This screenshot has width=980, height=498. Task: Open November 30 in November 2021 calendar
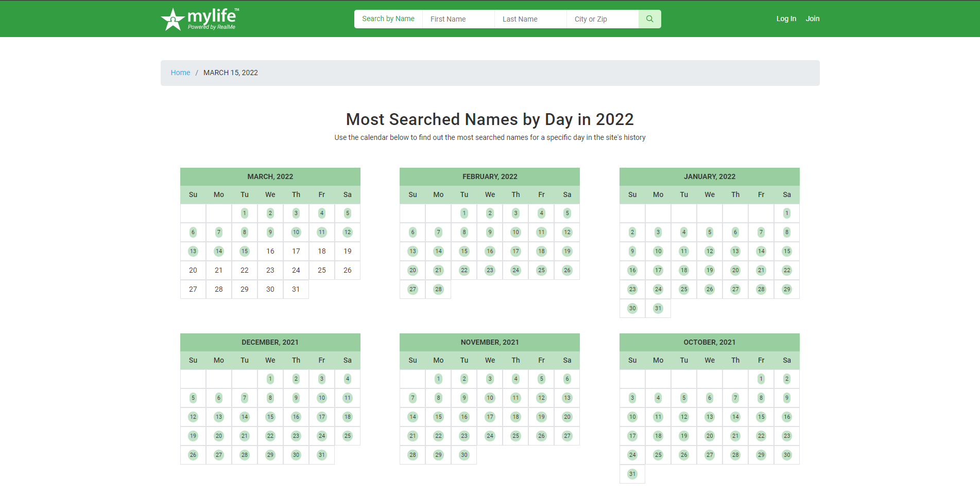point(464,455)
